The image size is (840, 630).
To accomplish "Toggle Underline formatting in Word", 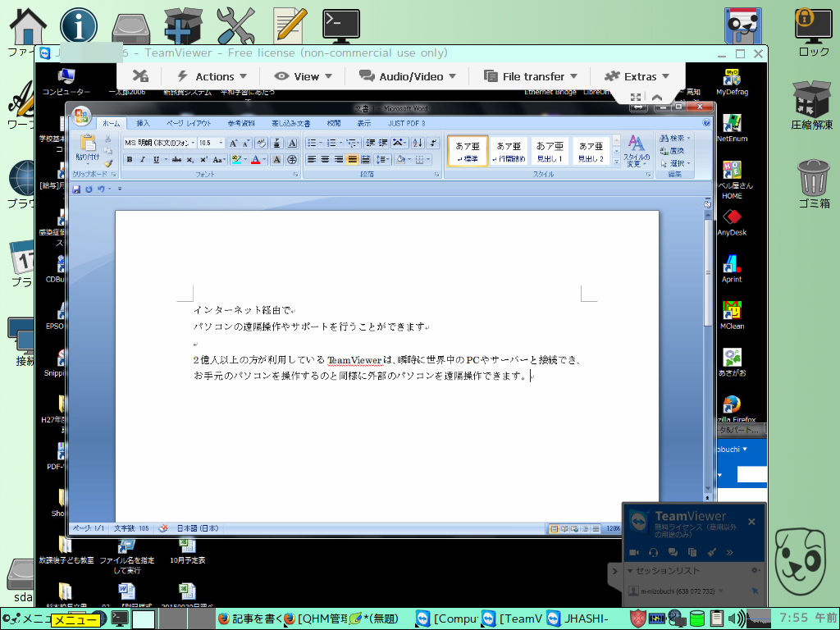I will point(156,160).
